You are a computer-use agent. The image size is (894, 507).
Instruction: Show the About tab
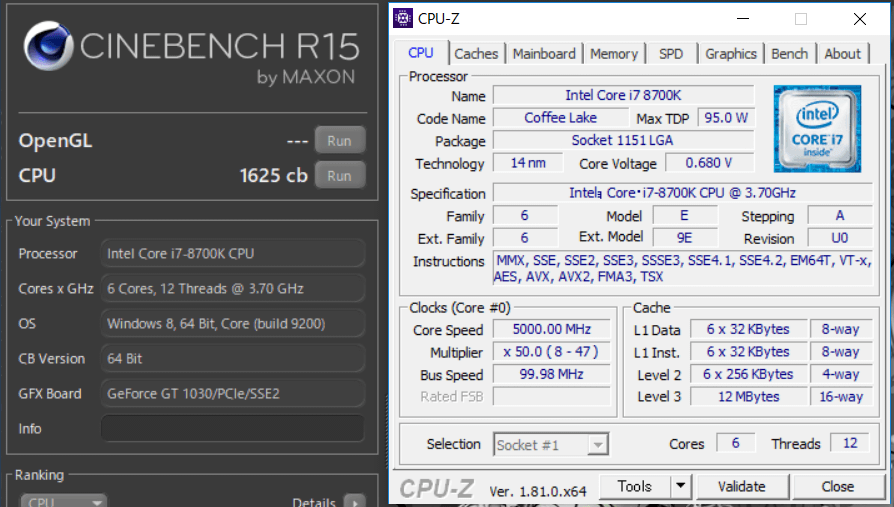842,54
